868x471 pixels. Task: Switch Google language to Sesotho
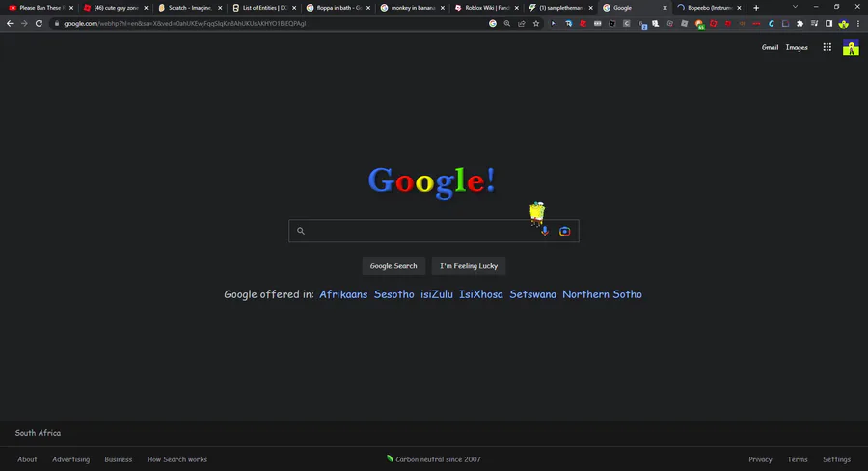393,294
